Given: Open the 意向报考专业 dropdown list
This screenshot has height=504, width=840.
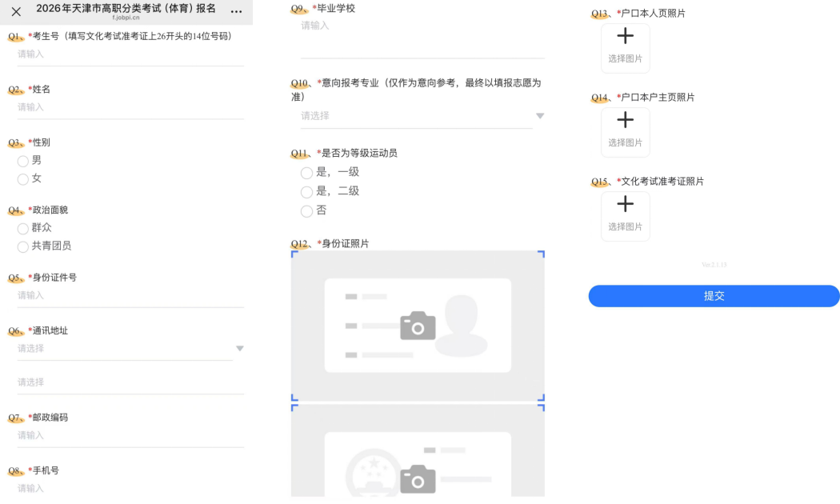Looking at the screenshot, I should click(x=416, y=116).
